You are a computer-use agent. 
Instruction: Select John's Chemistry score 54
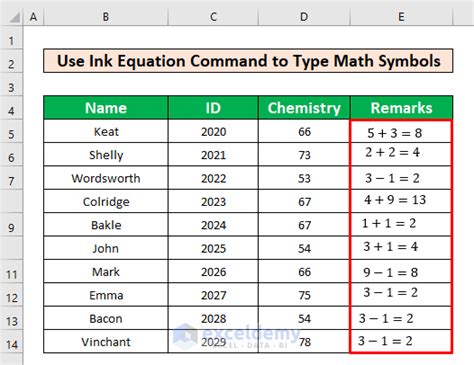304,248
